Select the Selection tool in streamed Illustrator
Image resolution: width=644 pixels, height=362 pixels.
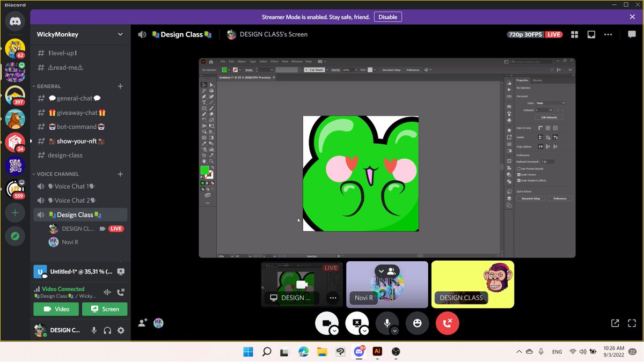point(204,85)
